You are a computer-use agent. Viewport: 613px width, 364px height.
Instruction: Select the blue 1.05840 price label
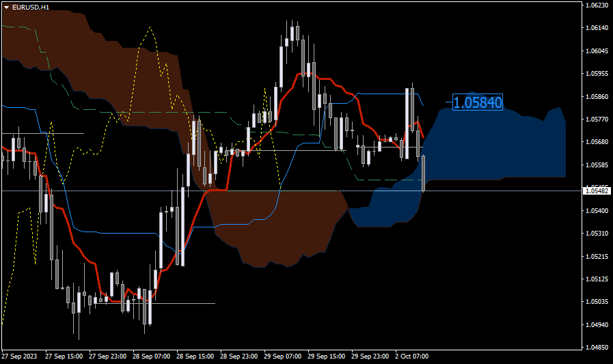[x=477, y=102]
